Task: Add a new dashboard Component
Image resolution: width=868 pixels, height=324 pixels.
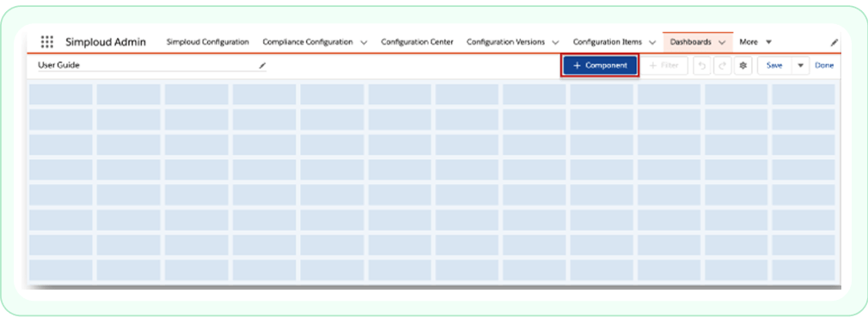Action: (x=600, y=65)
